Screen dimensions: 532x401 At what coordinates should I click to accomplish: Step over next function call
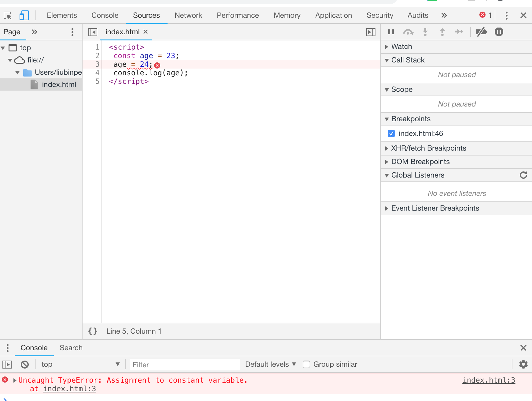point(408,32)
